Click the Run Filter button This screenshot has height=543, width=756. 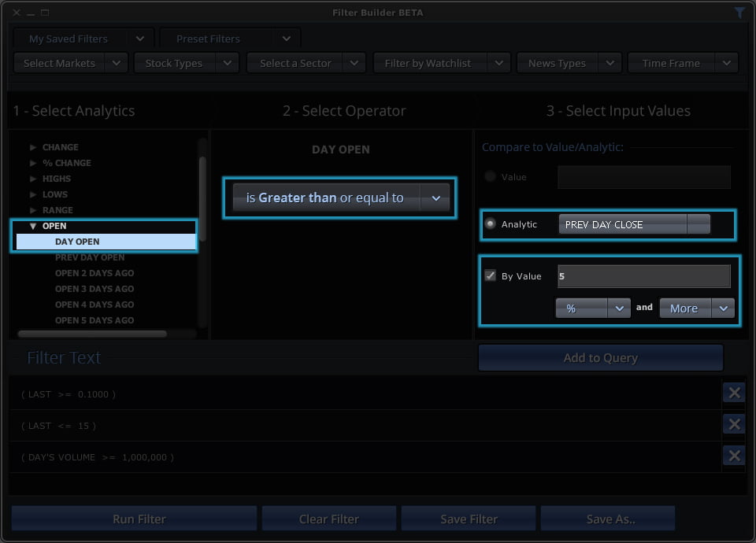pyautogui.click(x=134, y=519)
